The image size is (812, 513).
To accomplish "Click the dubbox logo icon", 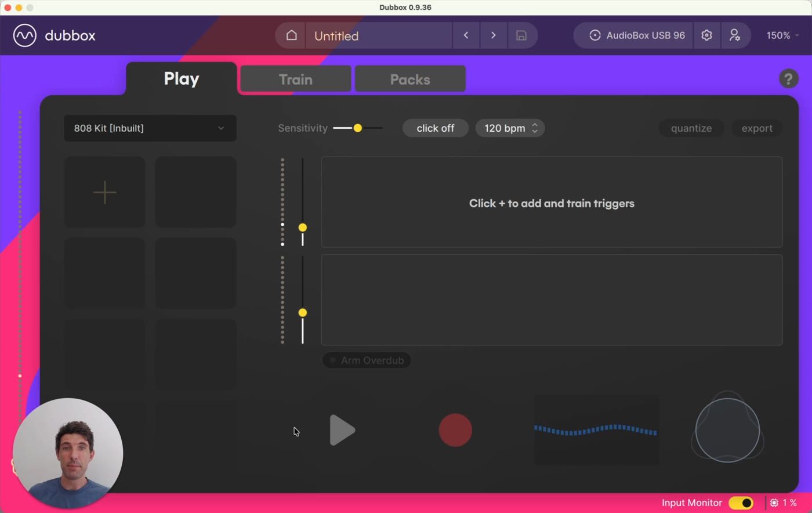I will click(x=25, y=35).
